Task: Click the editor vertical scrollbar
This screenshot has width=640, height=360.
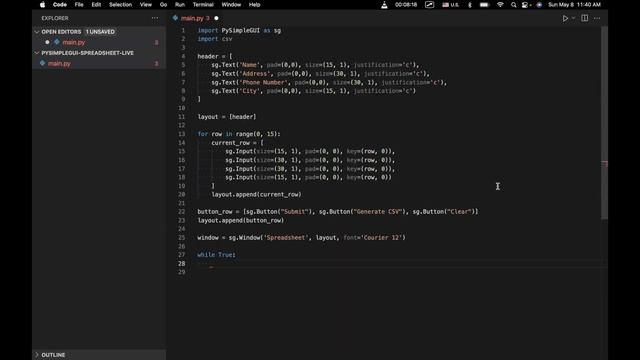Action: pos(604,122)
